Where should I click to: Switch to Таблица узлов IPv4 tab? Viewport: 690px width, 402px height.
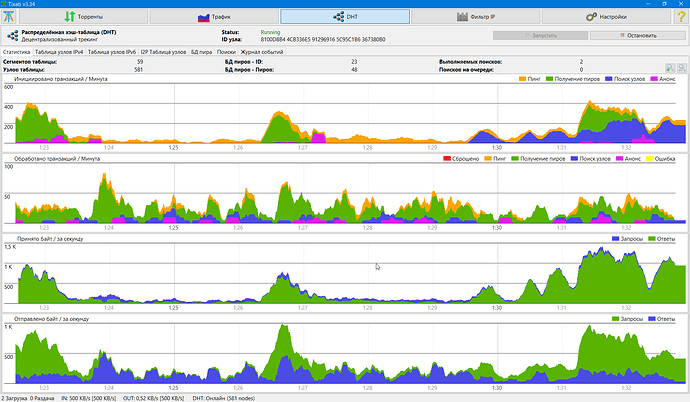pos(59,52)
